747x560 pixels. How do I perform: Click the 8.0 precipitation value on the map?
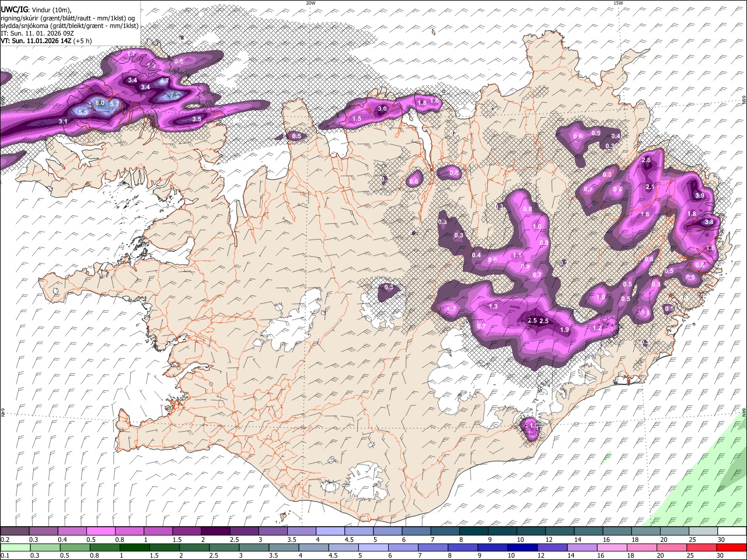(100, 103)
